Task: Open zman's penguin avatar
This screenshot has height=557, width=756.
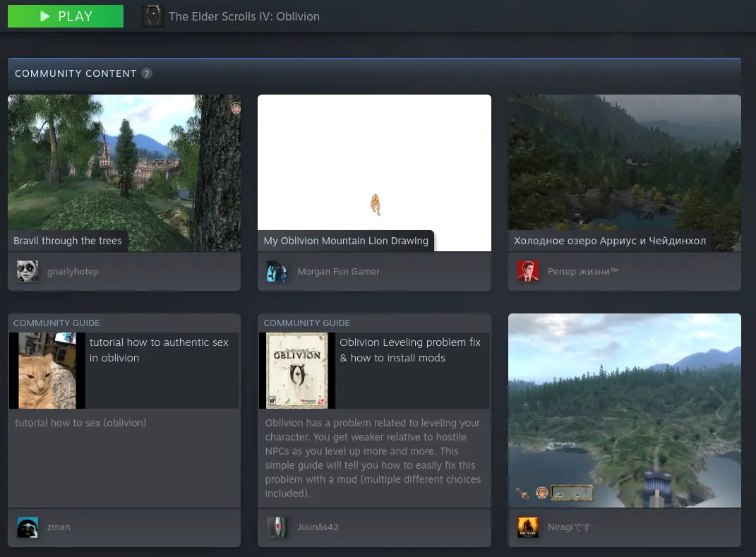Action: tap(28, 527)
